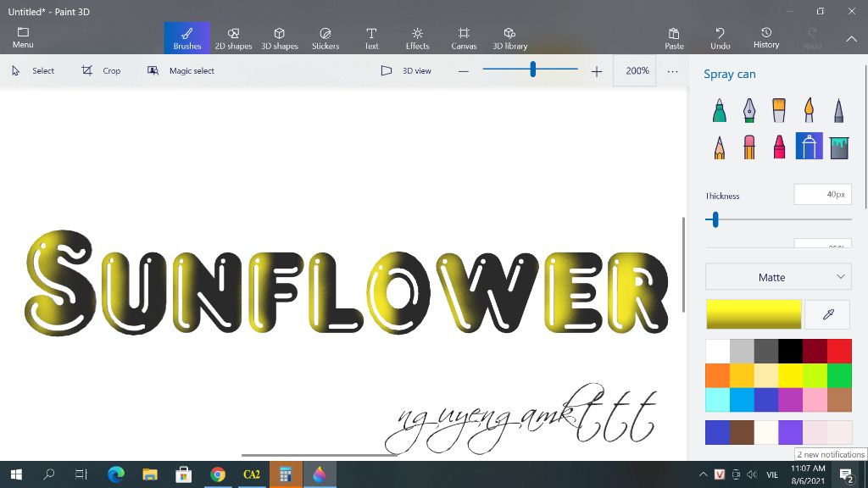This screenshot has width=868, height=488.
Task: Zoom out with the minus icon
Action: (x=464, y=71)
